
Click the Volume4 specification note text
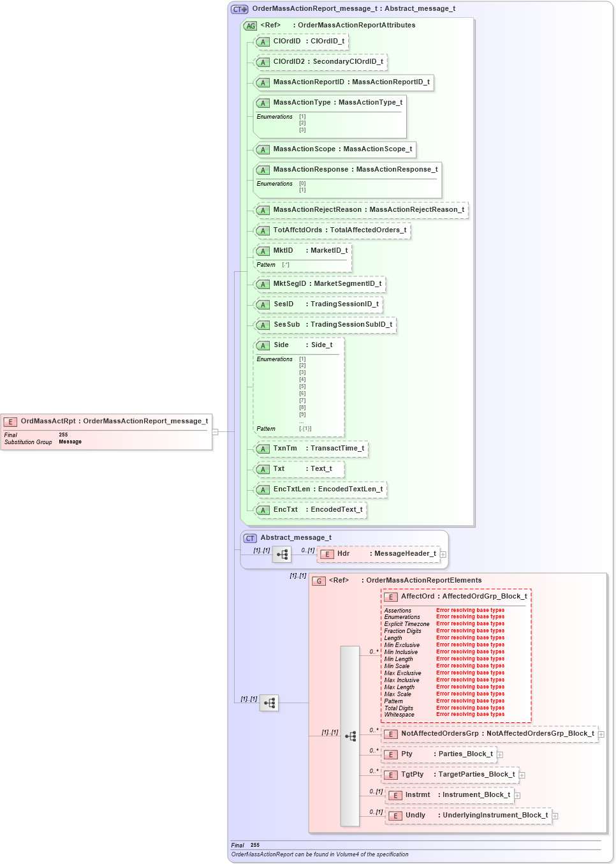319,854
